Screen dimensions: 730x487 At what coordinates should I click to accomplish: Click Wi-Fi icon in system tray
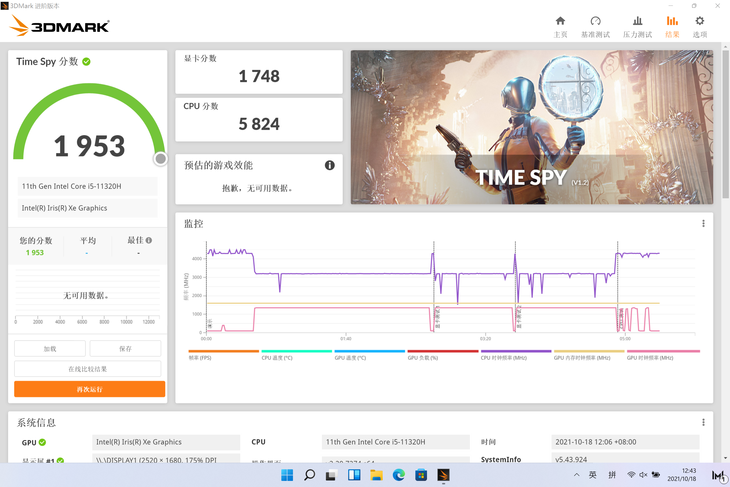tap(631, 475)
